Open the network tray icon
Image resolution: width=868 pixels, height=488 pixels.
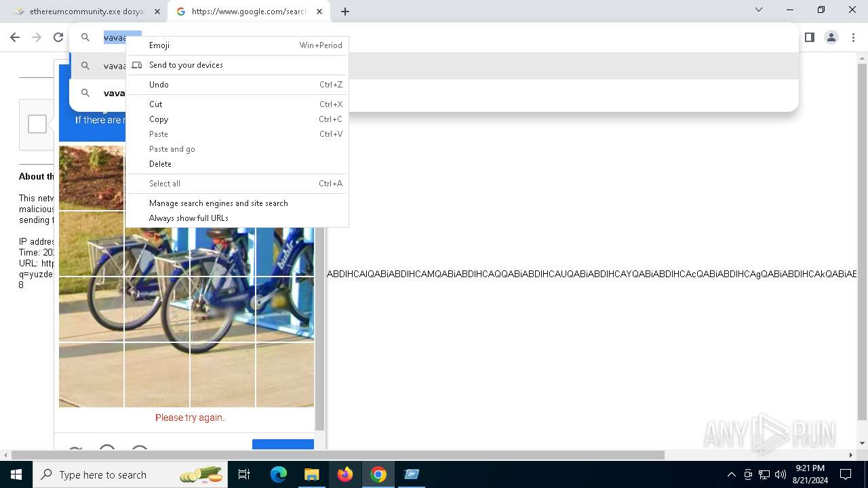(x=764, y=474)
